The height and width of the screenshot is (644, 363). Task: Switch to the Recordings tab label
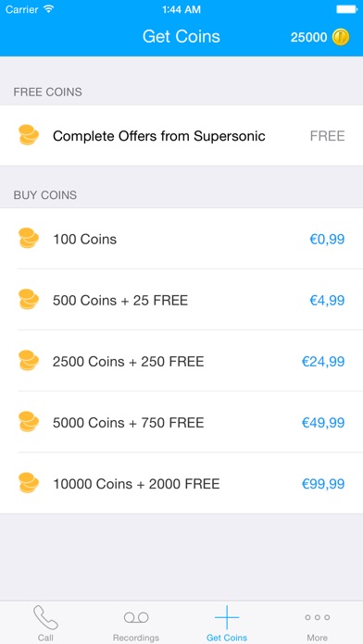click(136, 638)
